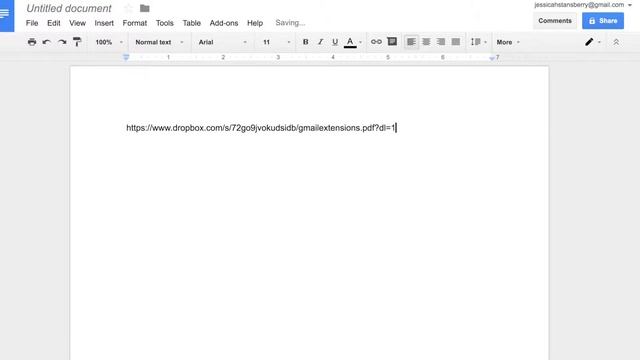Insert a link with the link icon
The image size is (640, 360).
coord(376,42)
